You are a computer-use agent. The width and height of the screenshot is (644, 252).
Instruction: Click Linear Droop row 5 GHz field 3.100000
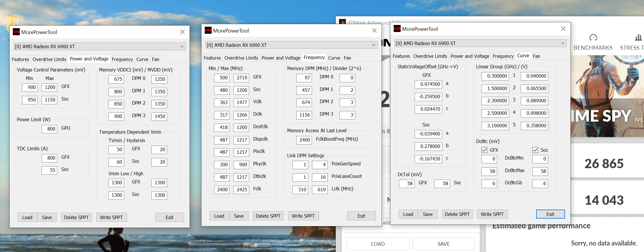tap(495, 126)
